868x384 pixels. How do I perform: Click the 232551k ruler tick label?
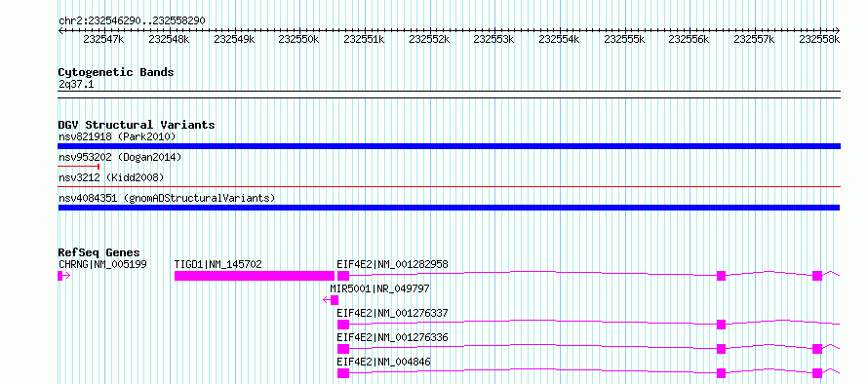[x=364, y=39]
